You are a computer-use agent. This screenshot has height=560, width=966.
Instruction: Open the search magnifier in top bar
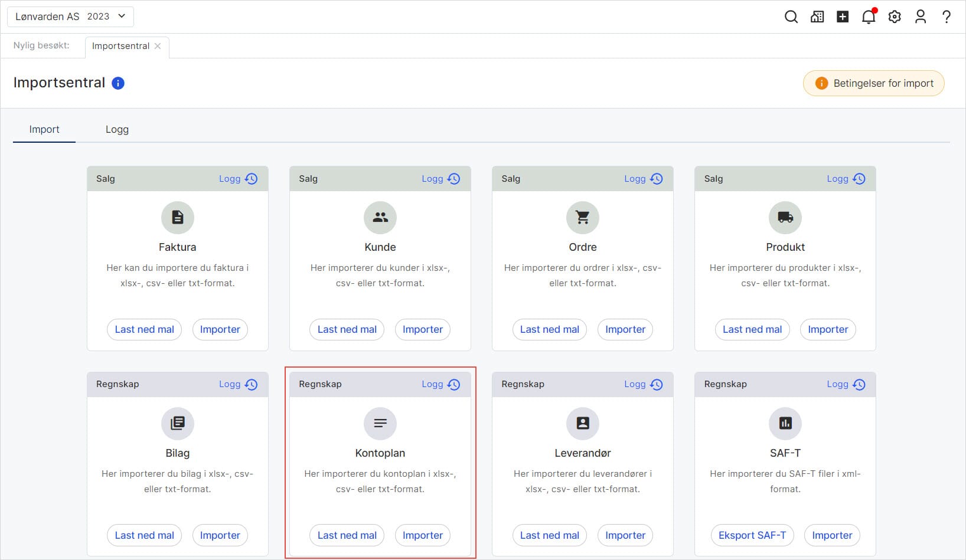pos(791,17)
